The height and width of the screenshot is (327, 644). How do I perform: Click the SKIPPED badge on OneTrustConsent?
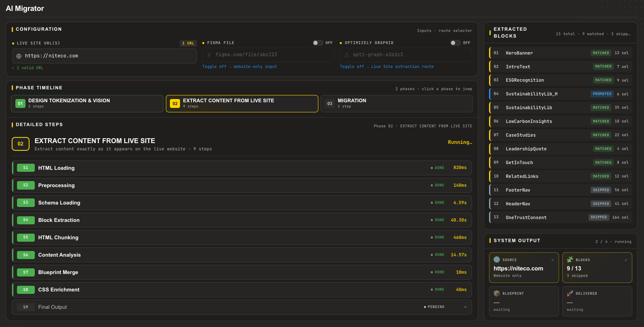599,217
